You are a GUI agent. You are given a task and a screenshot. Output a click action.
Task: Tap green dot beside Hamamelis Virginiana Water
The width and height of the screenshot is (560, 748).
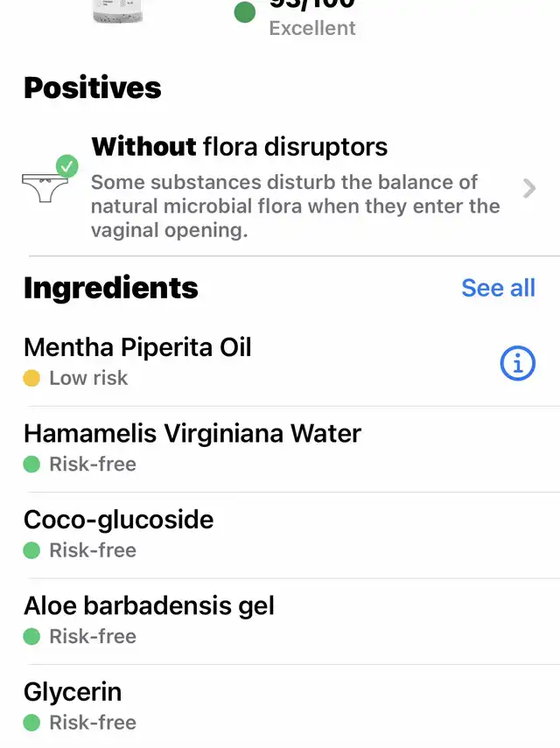tap(31, 465)
